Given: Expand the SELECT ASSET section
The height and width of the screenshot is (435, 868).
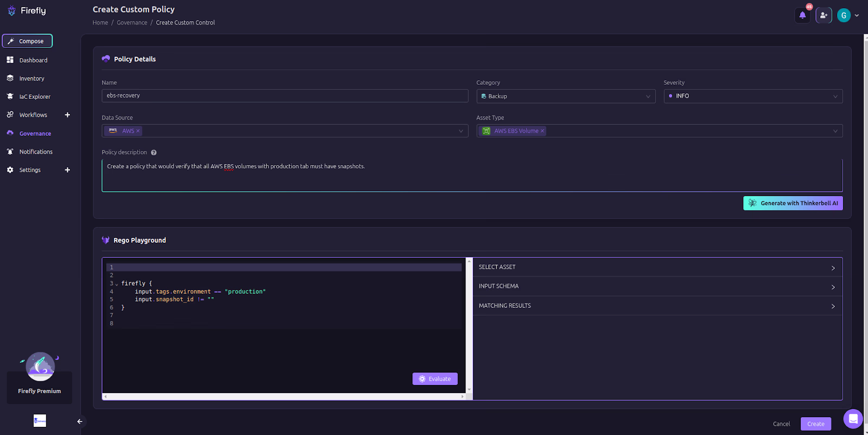Looking at the screenshot, I should point(658,267).
